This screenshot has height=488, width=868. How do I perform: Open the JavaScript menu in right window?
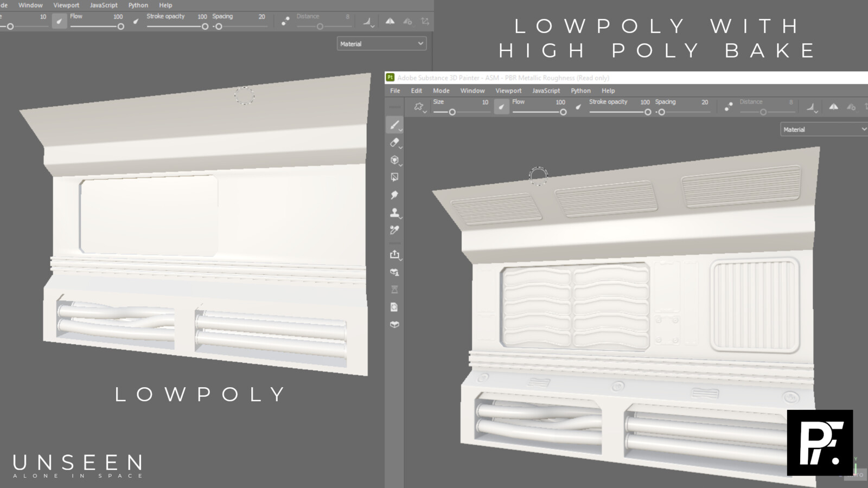tap(546, 91)
